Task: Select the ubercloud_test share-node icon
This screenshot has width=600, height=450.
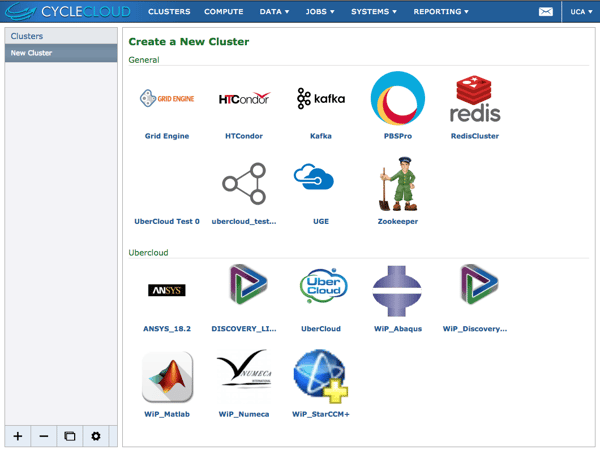Action: [244, 183]
